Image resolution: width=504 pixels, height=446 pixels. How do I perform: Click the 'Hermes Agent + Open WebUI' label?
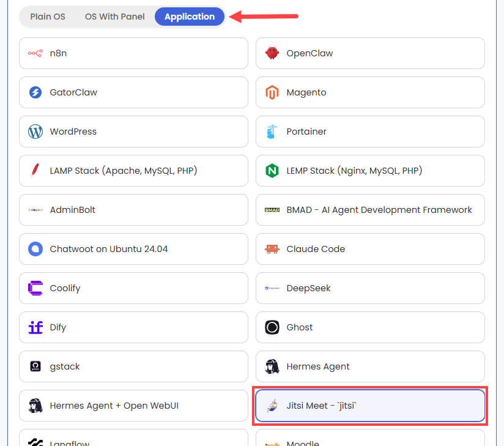tap(114, 406)
